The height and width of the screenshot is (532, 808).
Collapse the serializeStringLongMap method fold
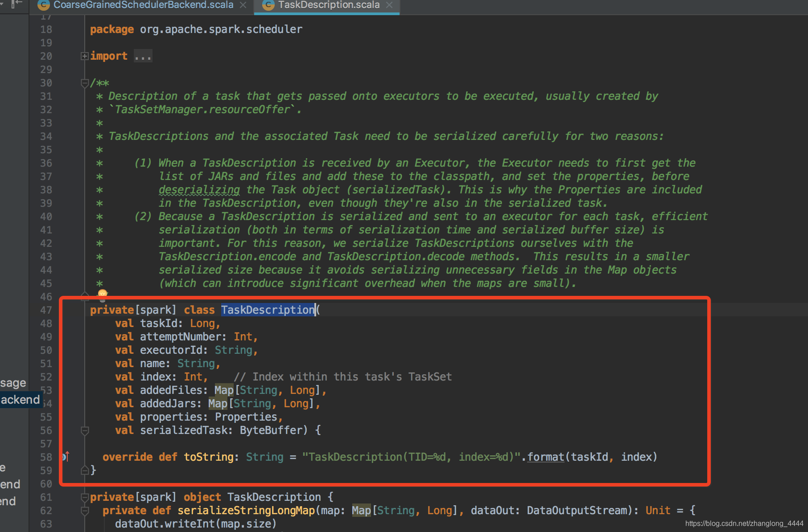[85, 511]
